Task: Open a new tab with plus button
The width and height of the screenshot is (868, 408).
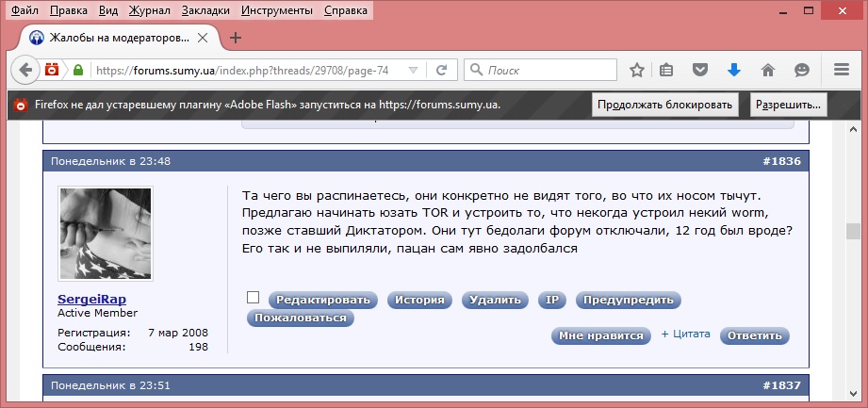Action: click(x=236, y=38)
